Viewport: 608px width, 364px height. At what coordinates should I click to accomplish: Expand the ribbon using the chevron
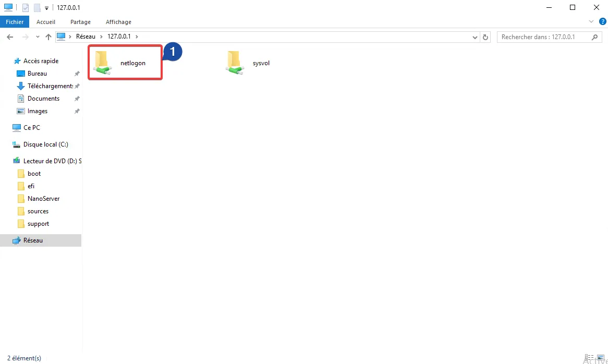[591, 21]
